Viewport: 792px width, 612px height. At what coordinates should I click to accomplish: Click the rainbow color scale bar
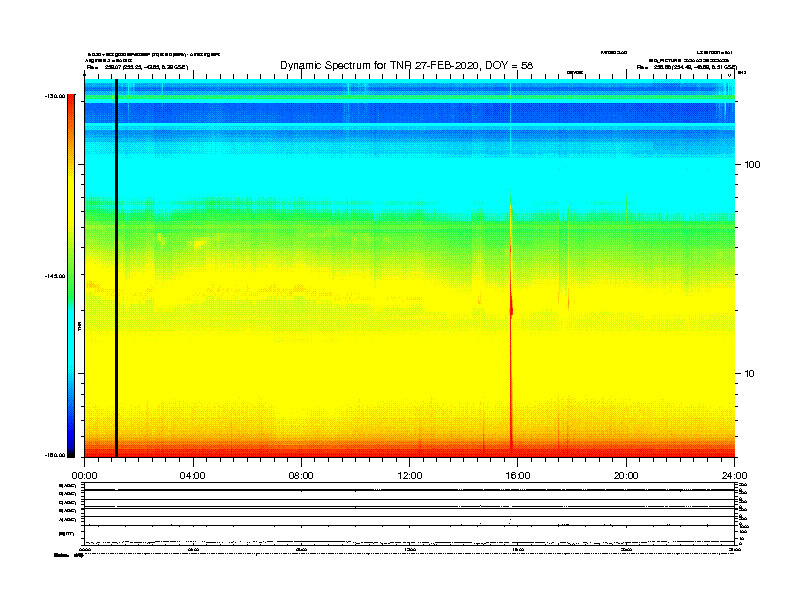pos(71,276)
